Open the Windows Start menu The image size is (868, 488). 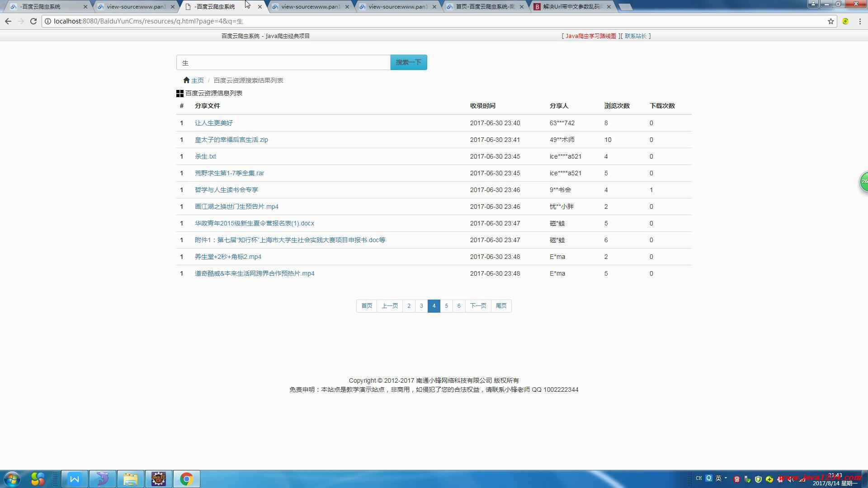(x=12, y=479)
